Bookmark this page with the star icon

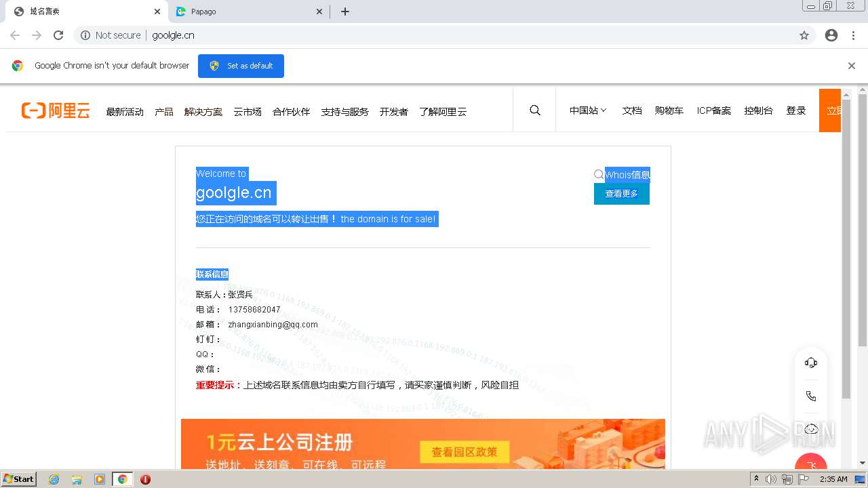804,35
